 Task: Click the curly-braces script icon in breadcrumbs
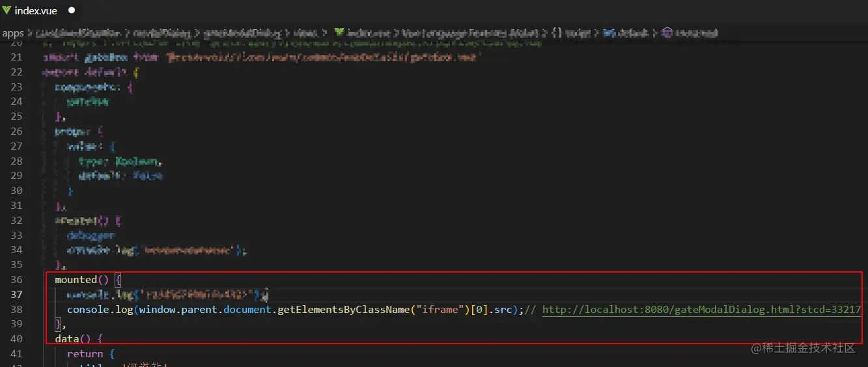click(x=557, y=33)
